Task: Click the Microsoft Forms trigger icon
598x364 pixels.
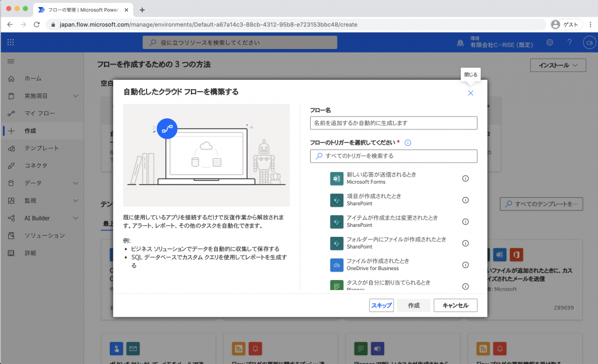Action: pyautogui.click(x=337, y=178)
